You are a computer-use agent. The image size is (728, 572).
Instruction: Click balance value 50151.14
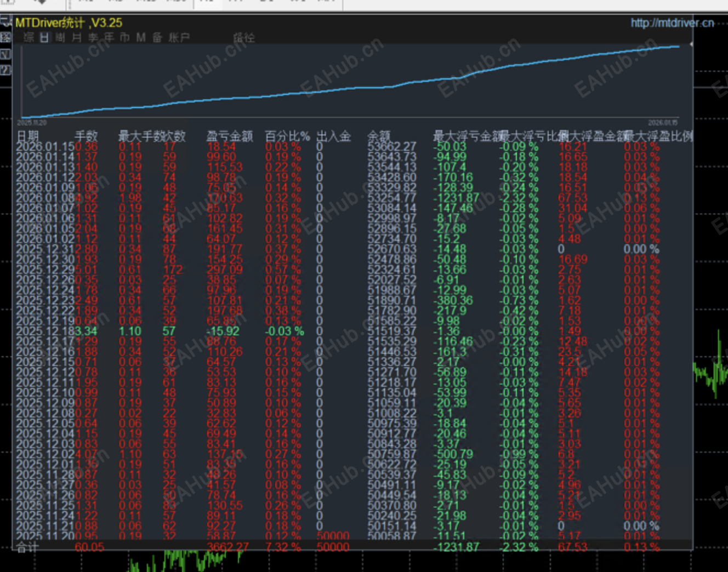(x=392, y=526)
